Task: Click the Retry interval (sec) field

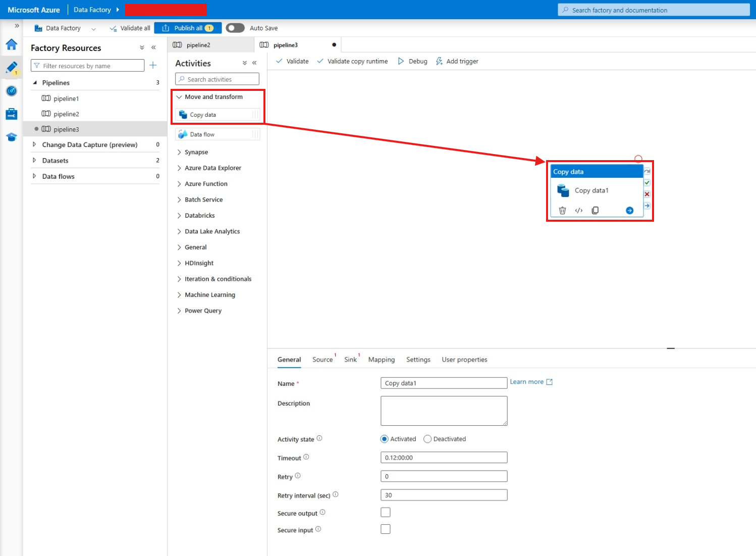Action: [x=444, y=495]
